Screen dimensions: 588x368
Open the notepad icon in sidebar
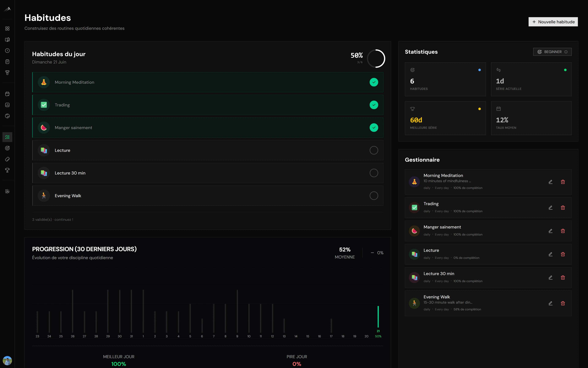[7, 62]
